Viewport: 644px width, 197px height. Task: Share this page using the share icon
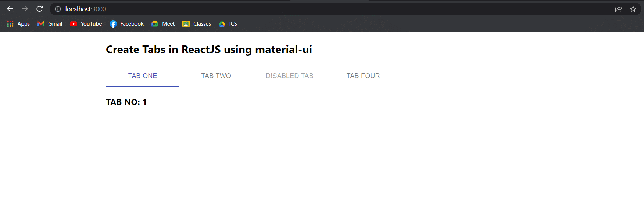[618, 9]
